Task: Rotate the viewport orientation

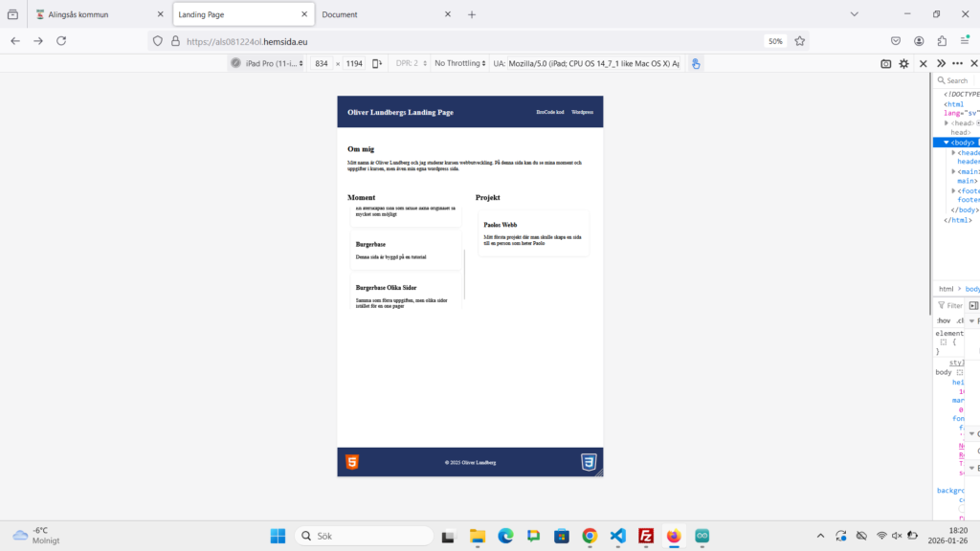Action: coord(377,63)
